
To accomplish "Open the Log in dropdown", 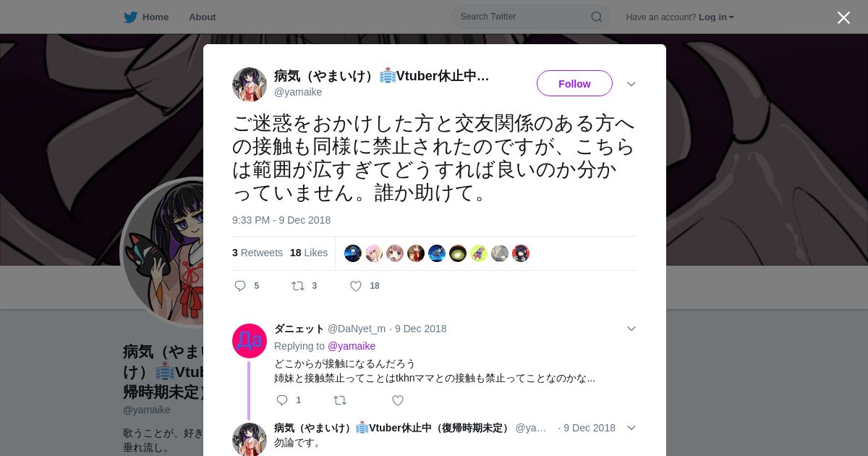I will (x=716, y=17).
